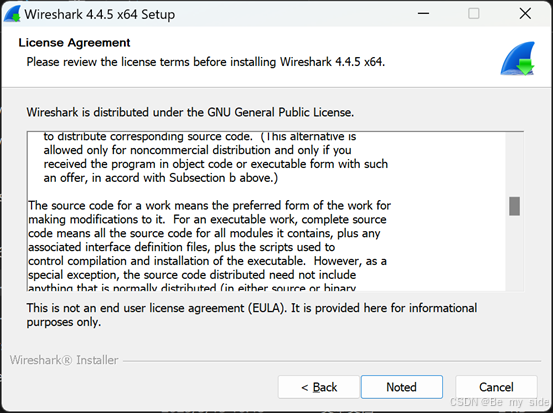553x413 pixels.
Task: Click the Wireshark fin icon in title bar
Action: tap(13, 14)
